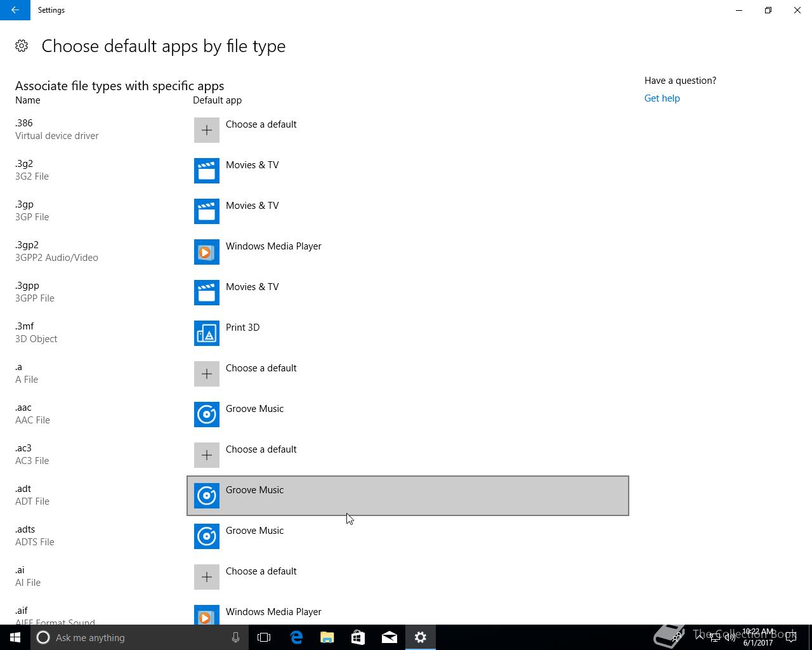812x650 pixels.
Task: Select the .aac extension name
Action: tap(23, 408)
